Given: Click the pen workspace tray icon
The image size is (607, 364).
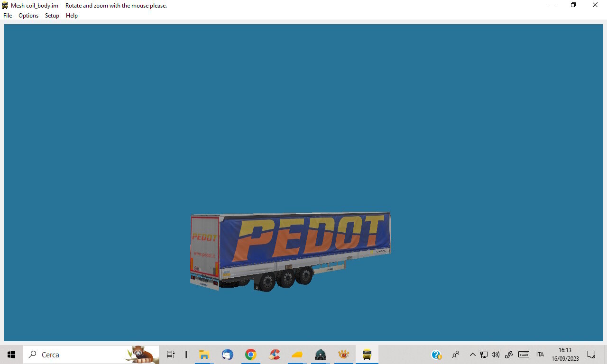Looking at the screenshot, I should 509,355.
